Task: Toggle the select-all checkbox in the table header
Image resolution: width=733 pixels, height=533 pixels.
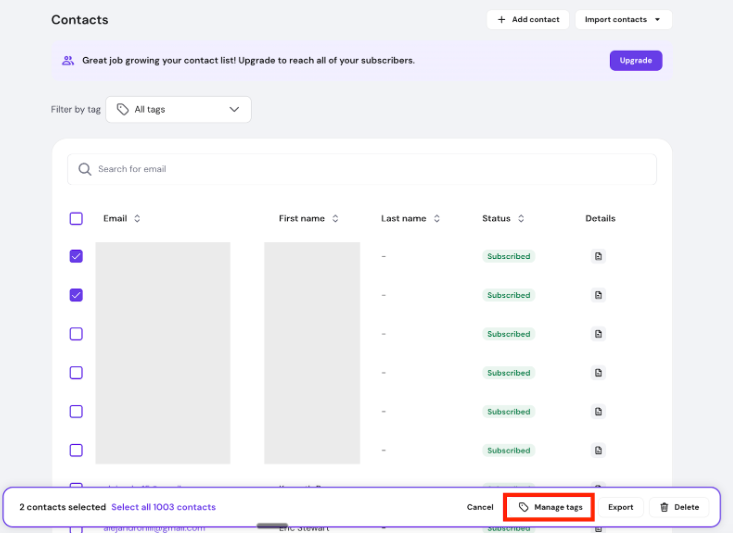Action: (76, 219)
